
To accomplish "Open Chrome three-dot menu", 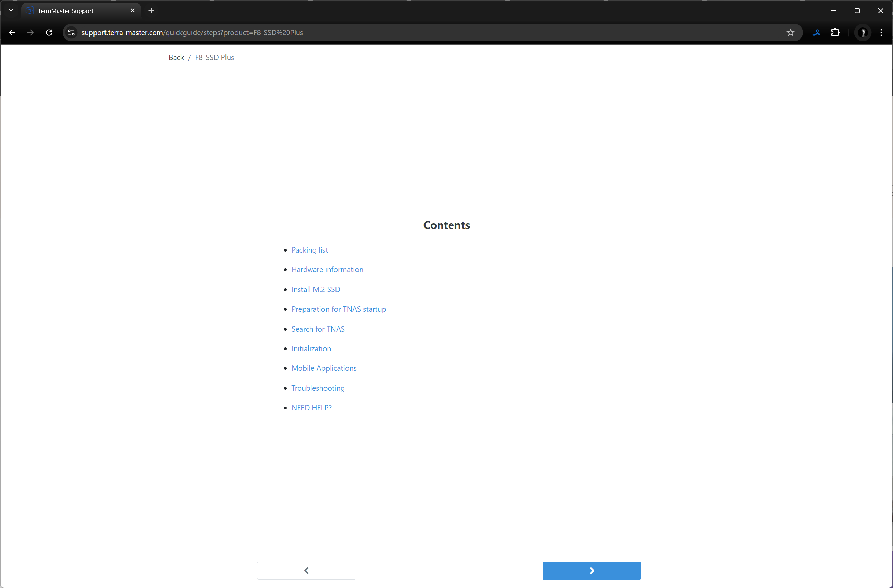I will [x=881, y=33].
